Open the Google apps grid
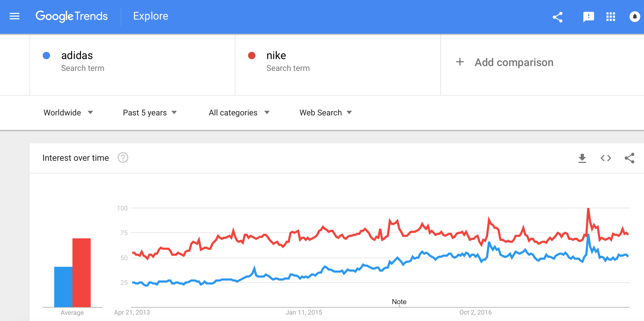 click(x=611, y=17)
